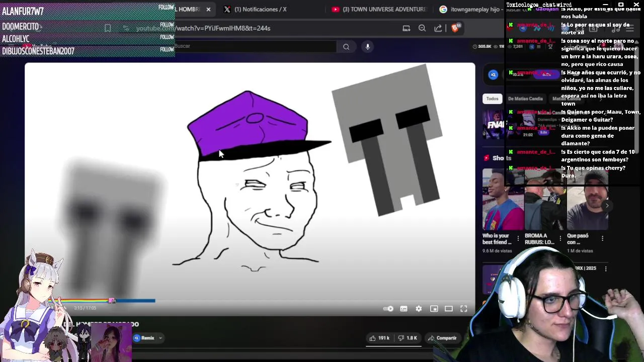Click the Shorts section logo icon
The height and width of the screenshot is (362, 644).
click(487, 158)
